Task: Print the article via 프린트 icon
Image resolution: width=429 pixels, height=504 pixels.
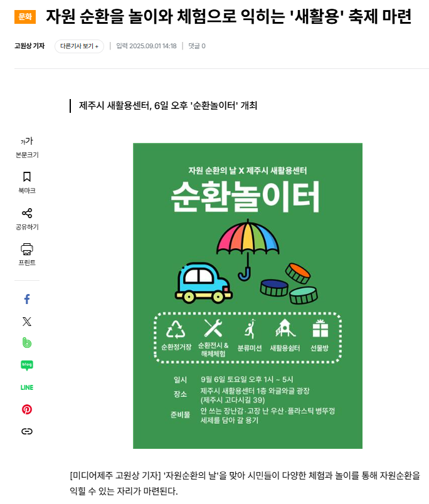Action: pyautogui.click(x=27, y=255)
